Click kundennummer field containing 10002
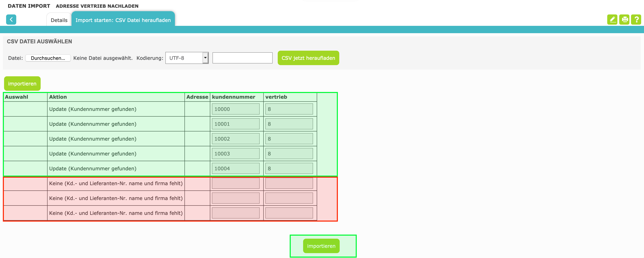The width and height of the screenshot is (644, 258). click(x=235, y=139)
